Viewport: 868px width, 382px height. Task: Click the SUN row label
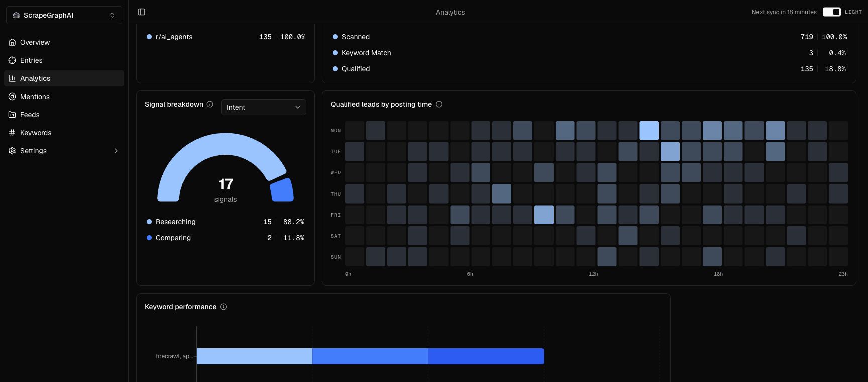(x=336, y=257)
